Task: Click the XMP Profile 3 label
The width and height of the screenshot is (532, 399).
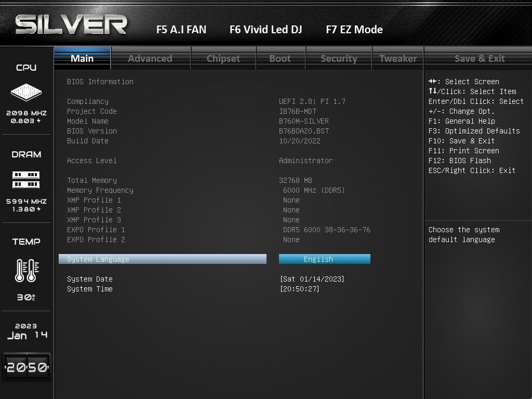Action: click(94, 220)
